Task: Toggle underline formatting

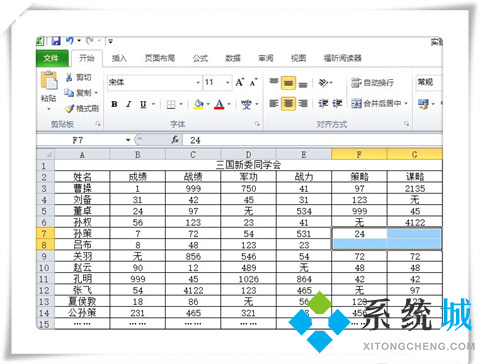Action: (x=143, y=104)
